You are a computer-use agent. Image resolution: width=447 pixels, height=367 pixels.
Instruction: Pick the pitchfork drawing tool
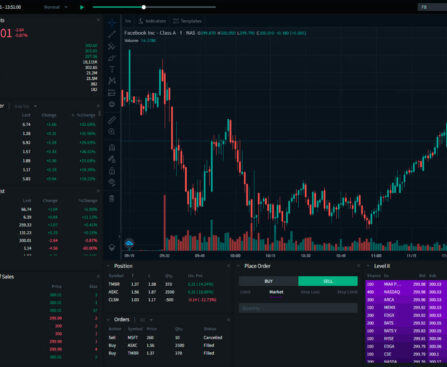[x=112, y=46]
